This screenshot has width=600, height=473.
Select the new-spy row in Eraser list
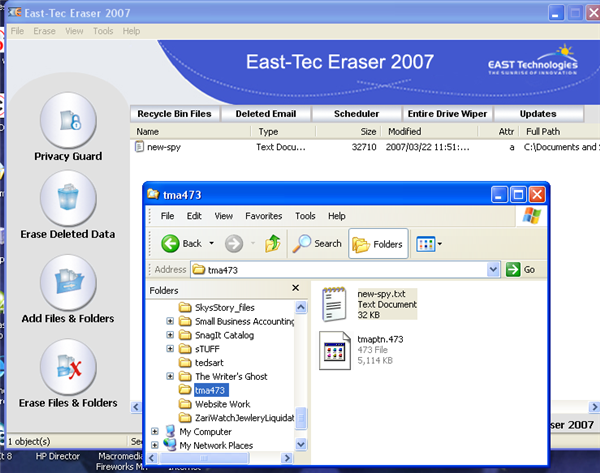point(365,147)
